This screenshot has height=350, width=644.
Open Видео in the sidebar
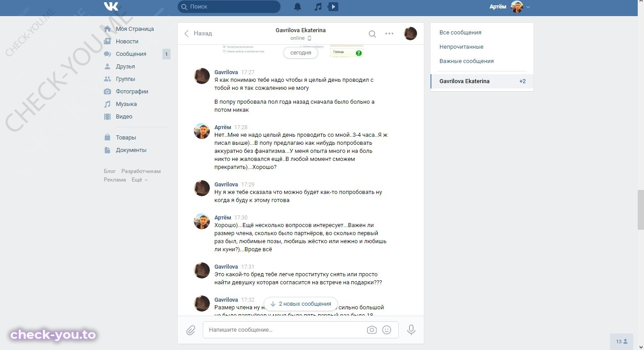tap(124, 117)
